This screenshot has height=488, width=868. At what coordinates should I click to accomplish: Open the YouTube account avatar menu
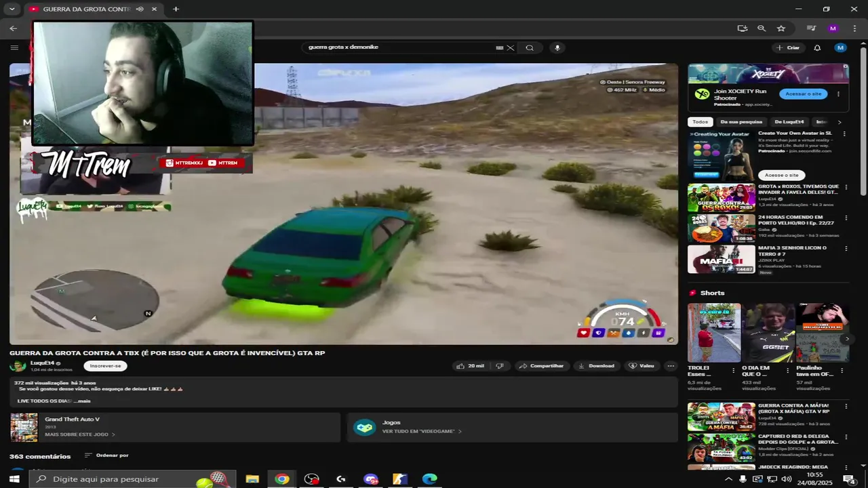(840, 47)
